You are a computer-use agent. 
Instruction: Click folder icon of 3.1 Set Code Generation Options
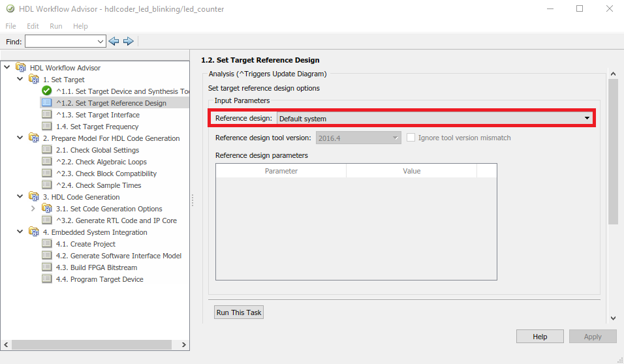pos(46,209)
